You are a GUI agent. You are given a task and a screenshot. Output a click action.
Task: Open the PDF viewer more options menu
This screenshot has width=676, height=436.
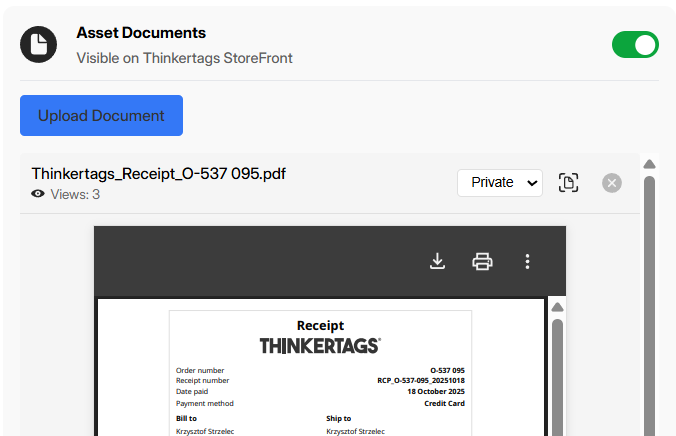click(x=527, y=262)
